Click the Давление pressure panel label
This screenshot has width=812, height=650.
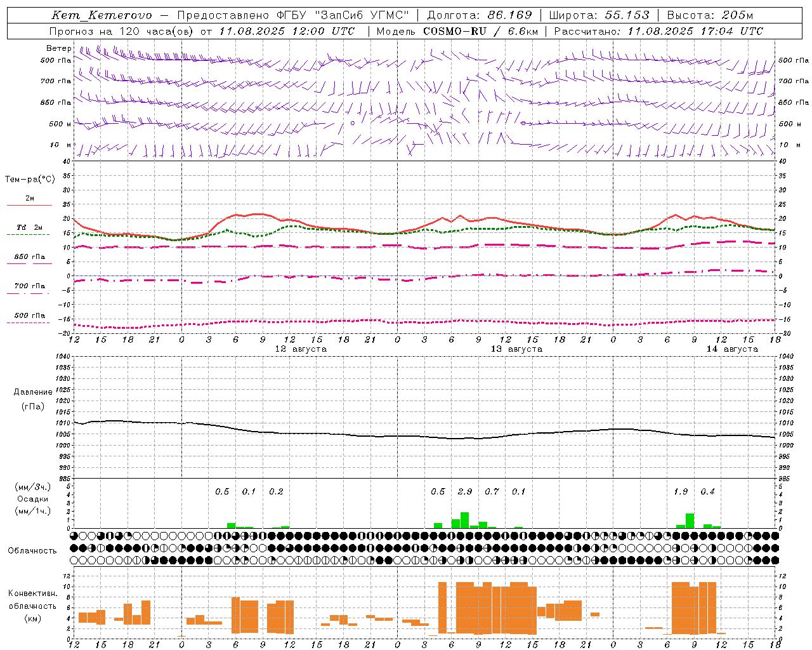click(x=33, y=392)
